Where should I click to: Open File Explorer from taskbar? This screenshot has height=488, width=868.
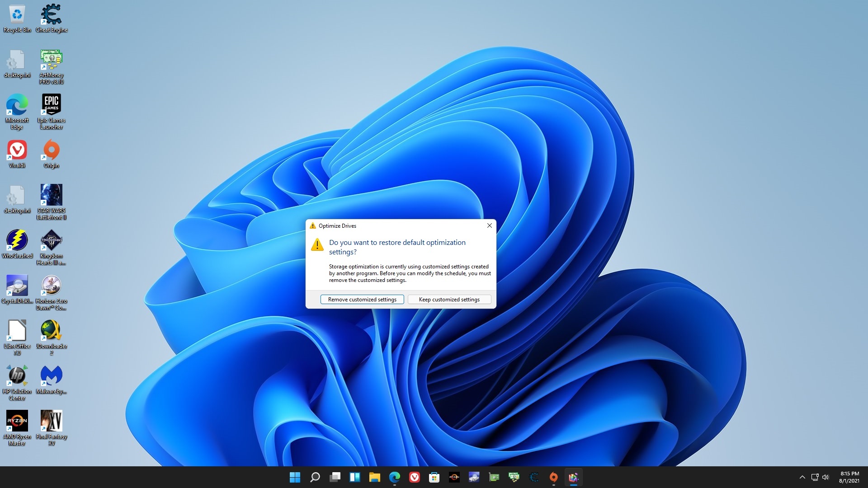(x=374, y=477)
